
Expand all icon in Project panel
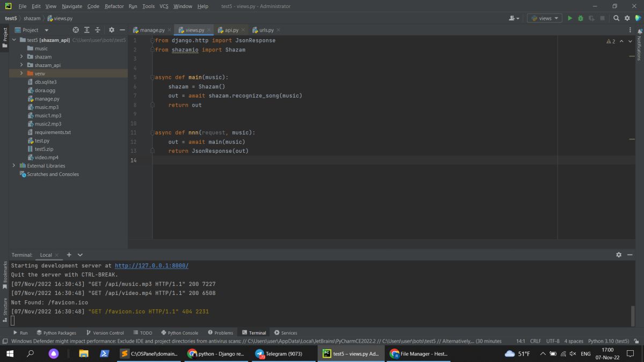(87, 30)
